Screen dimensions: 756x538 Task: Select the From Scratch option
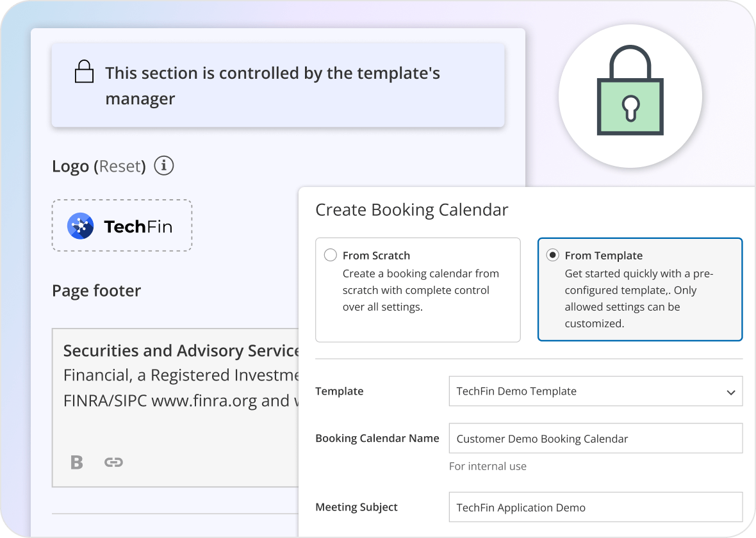point(330,254)
